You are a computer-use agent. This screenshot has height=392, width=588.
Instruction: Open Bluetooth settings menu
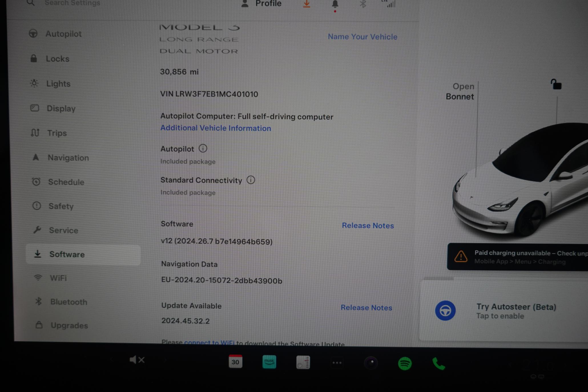tap(68, 301)
